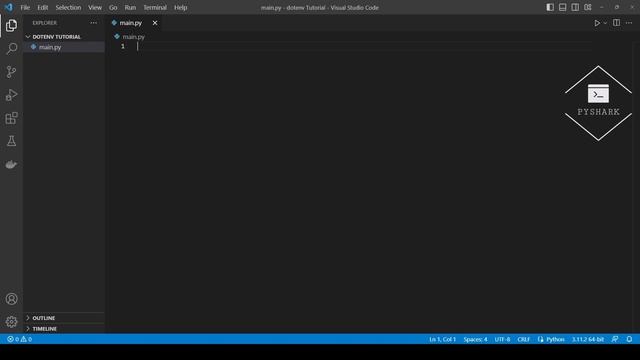Open the Go menu

point(113,7)
